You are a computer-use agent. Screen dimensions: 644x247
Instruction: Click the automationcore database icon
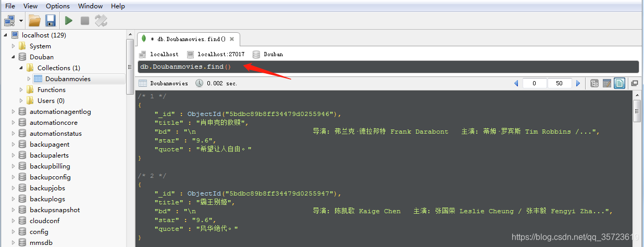click(x=22, y=122)
